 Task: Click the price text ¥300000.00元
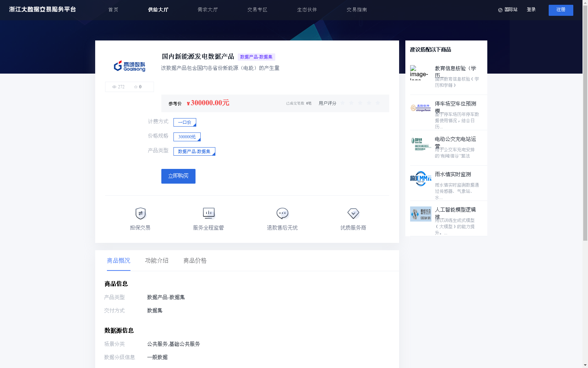click(x=208, y=103)
